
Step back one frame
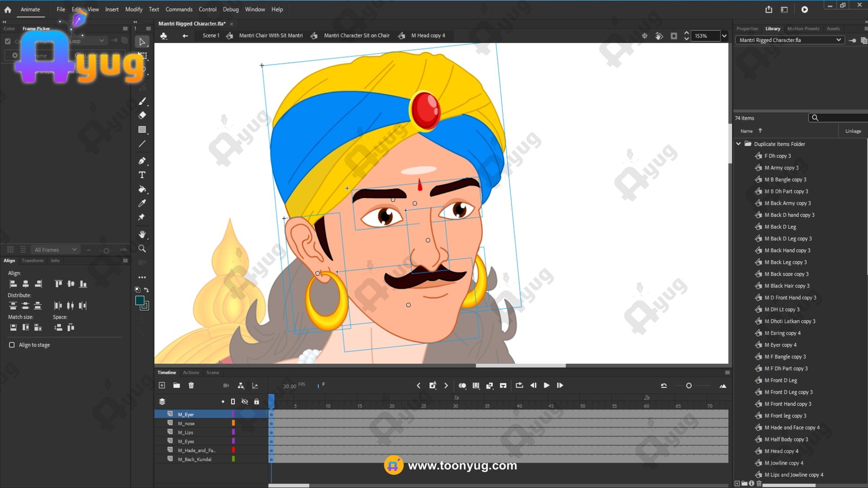[533, 386]
